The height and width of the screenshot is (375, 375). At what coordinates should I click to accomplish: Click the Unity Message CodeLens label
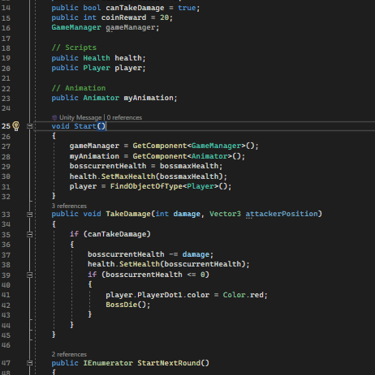point(80,118)
